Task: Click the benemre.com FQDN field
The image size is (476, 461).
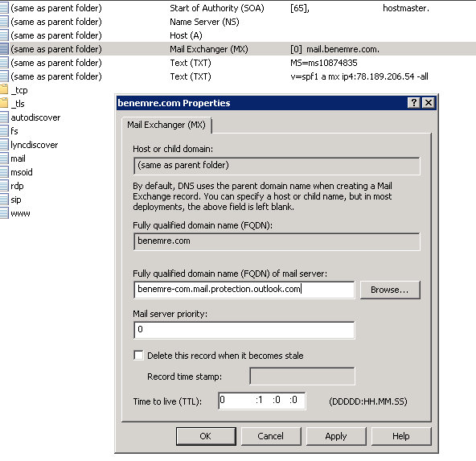Action: click(277, 241)
